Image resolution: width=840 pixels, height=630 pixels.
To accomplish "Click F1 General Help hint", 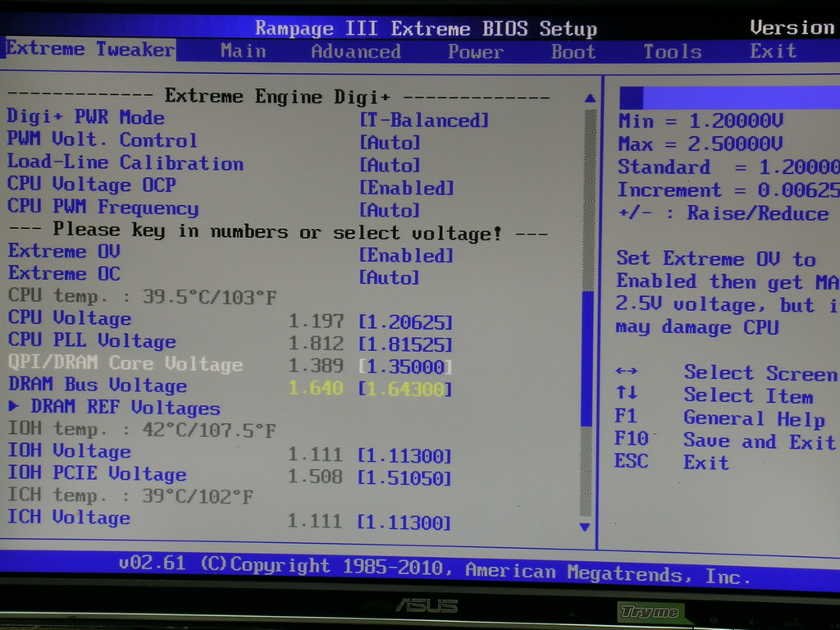I will click(720, 418).
